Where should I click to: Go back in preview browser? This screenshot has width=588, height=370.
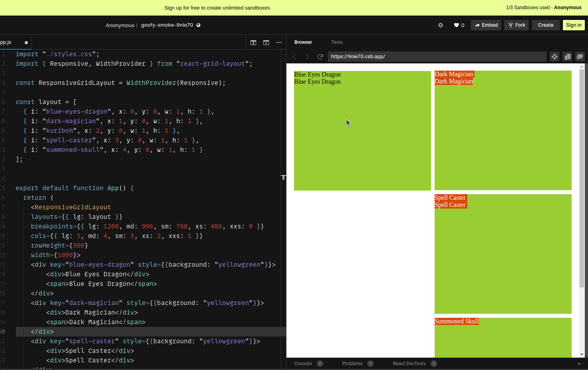point(295,57)
